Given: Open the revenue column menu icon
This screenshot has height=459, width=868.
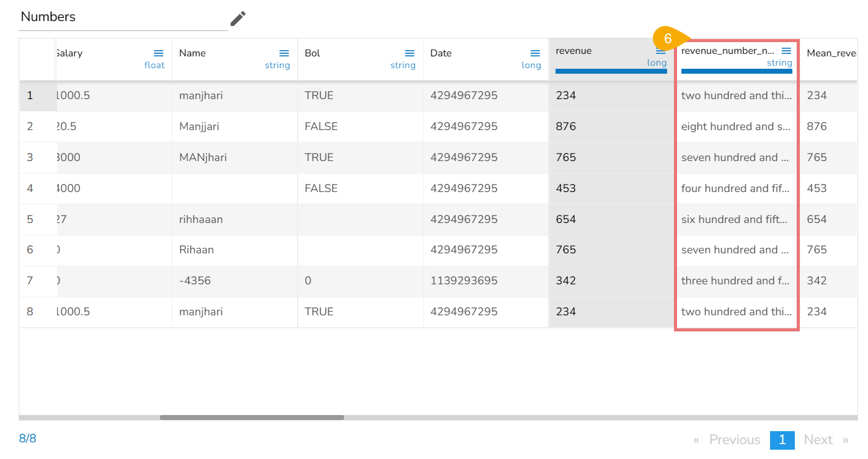Looking at the screenshot, I should click(x=661, y=51).
